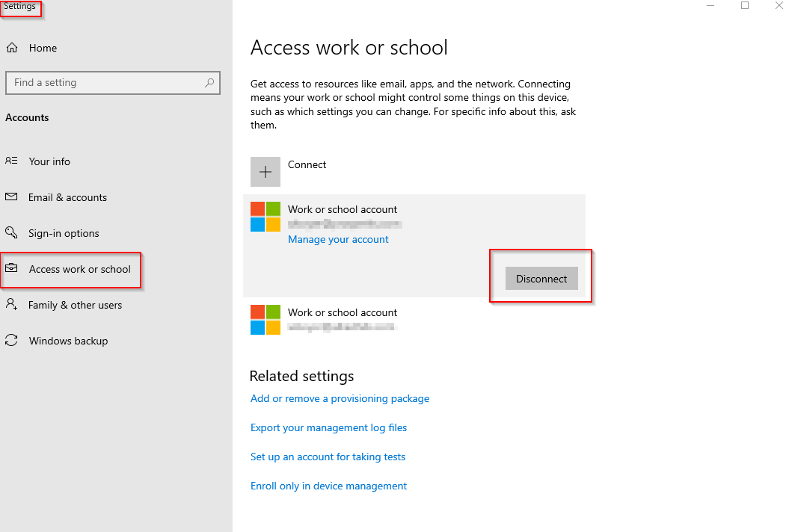Image resolution: width=792 pixels, height=532 pixels.
Task: Open Family & other users
Action: click(75, 305)
